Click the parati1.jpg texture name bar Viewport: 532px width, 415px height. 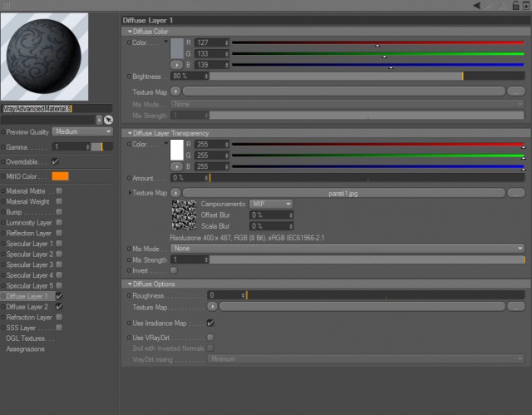click(x=343, y=193)
